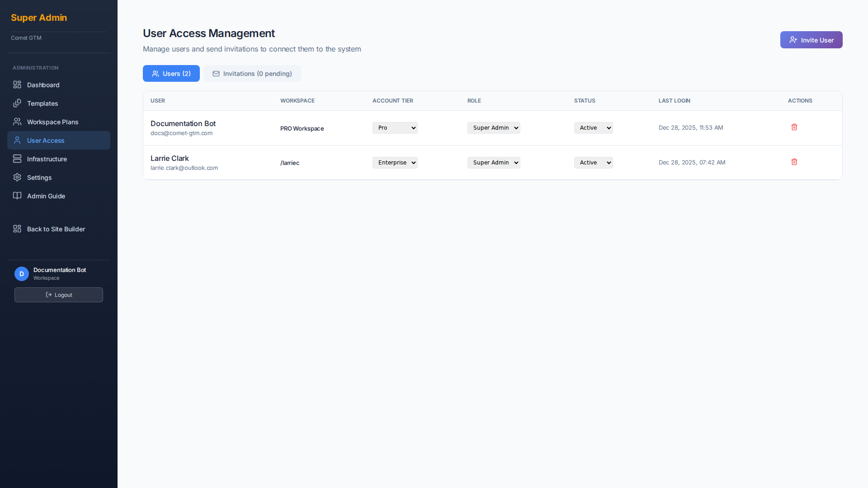Click the Invite User button
This screenshot has width=868, height=488.
[x=811, y=40]
